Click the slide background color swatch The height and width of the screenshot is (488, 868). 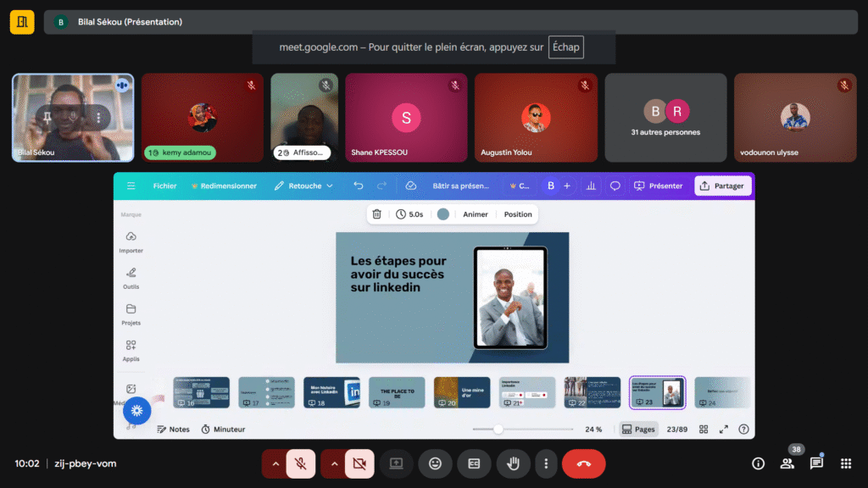point(442,214)
